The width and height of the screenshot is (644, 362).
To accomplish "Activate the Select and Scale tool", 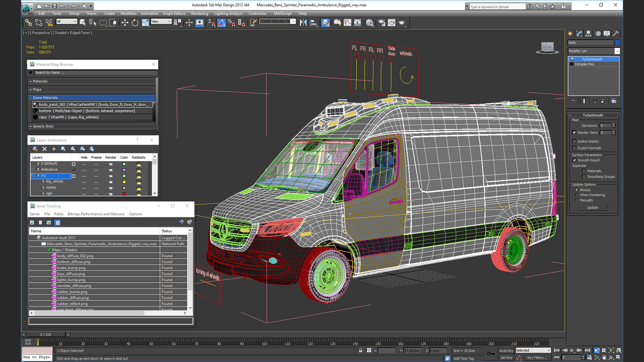I will click(x=145, y=22).
